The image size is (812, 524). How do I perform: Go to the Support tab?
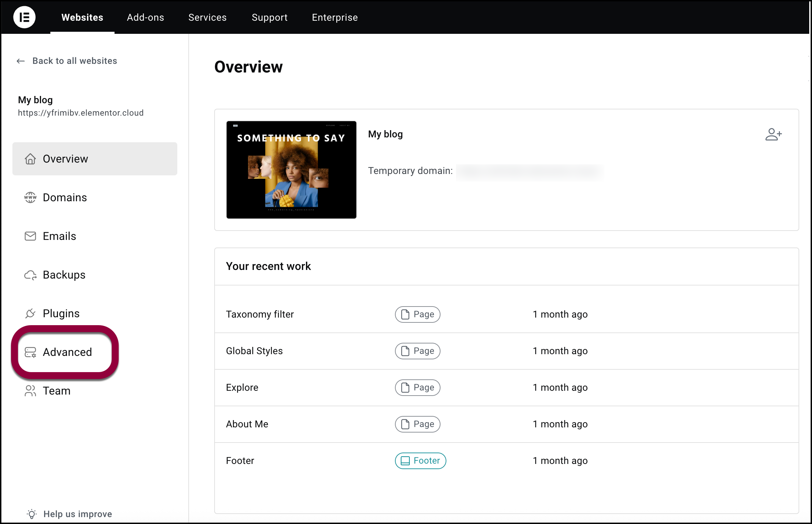(x=269, y=17)
